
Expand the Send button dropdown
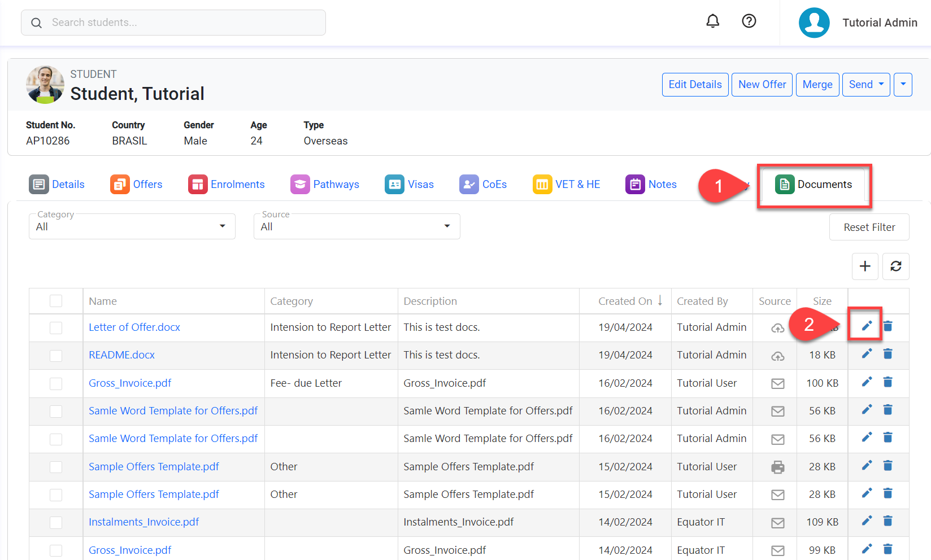[x=866, y=85]
